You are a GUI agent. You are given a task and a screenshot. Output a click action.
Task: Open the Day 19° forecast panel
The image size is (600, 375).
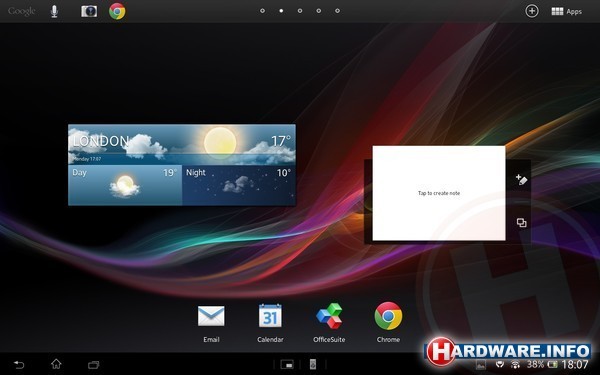[x=125, y=185]
